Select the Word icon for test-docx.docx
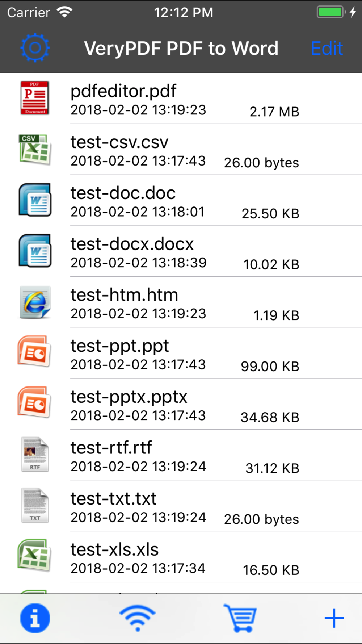Viewport: 362px width, 644px height. 35,251
